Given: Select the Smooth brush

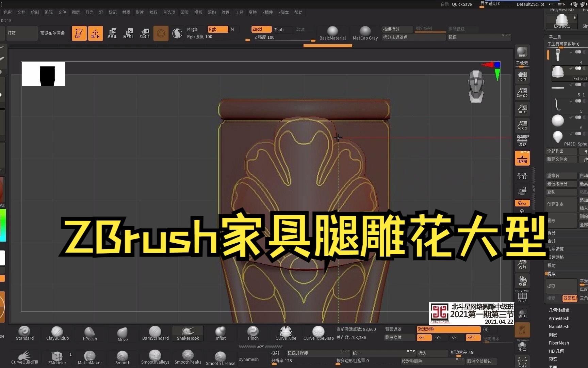Looking at the screenshot, I should pos(122,358).
